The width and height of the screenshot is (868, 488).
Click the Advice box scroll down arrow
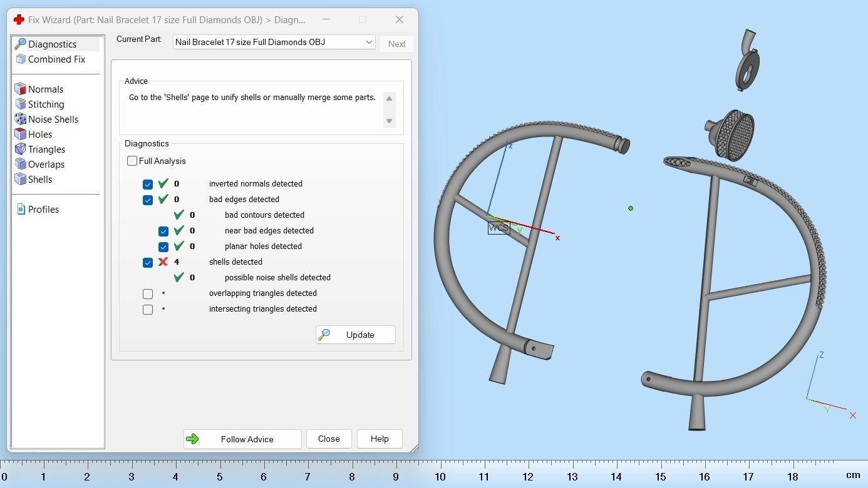[x=389, y=121]
